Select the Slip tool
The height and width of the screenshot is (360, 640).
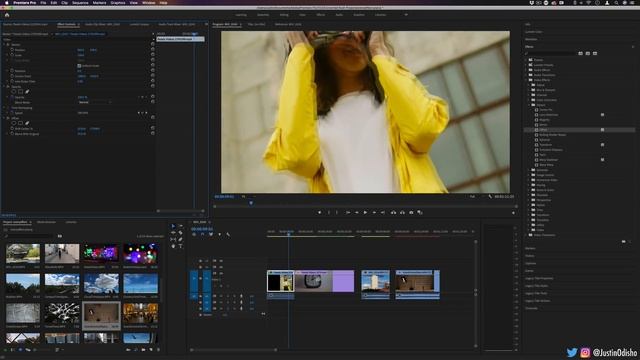[x=173, y=240]
